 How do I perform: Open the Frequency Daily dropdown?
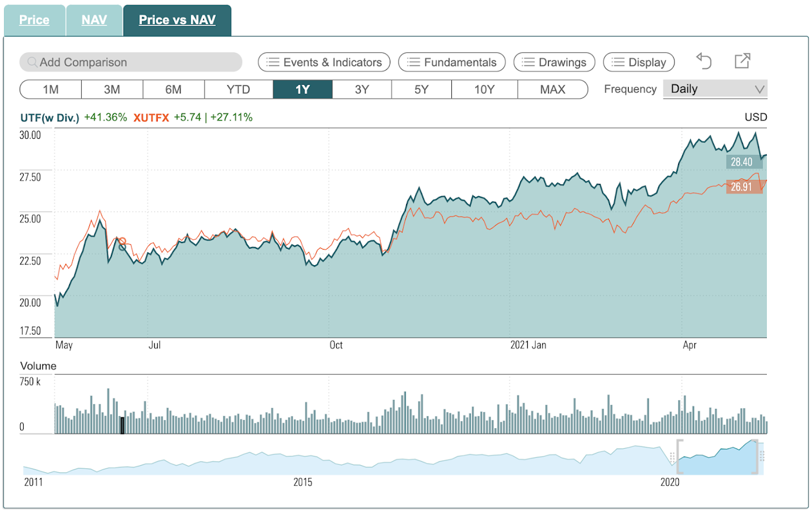715,89
